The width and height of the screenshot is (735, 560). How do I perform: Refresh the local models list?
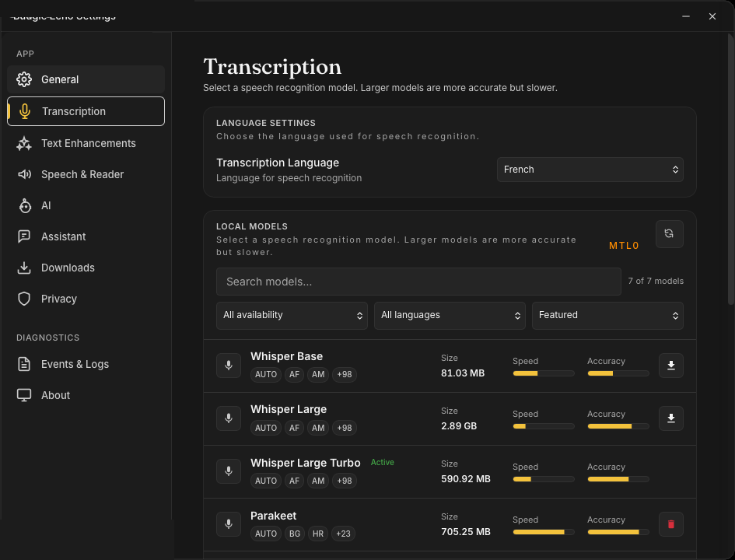[669, 234]
